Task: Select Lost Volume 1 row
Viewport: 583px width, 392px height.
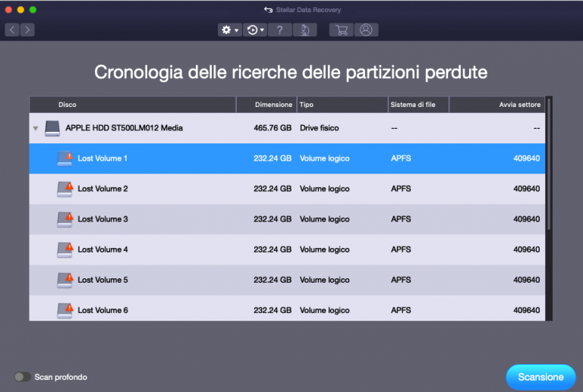Action: pos(287,158)
